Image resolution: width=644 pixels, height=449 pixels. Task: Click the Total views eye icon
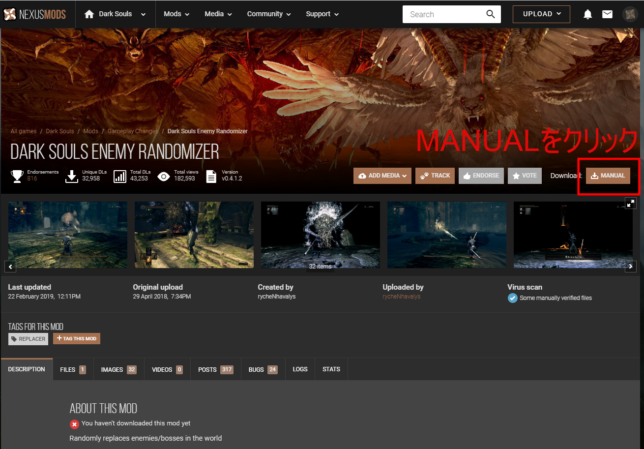click(x=163, y=177)
